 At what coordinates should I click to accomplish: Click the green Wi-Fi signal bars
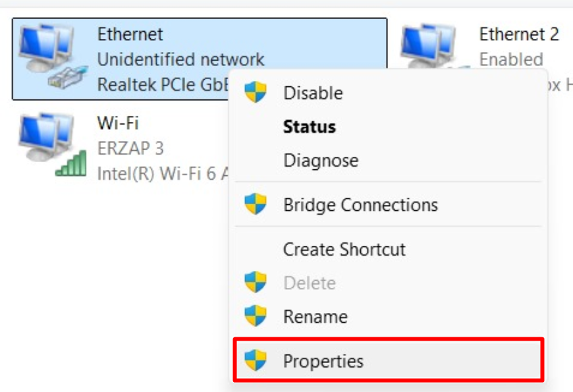[71, 163]
